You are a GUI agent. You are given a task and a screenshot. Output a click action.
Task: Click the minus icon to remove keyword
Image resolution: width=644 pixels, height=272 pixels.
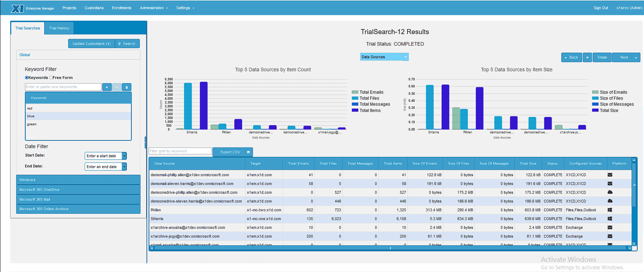point(117,87)
